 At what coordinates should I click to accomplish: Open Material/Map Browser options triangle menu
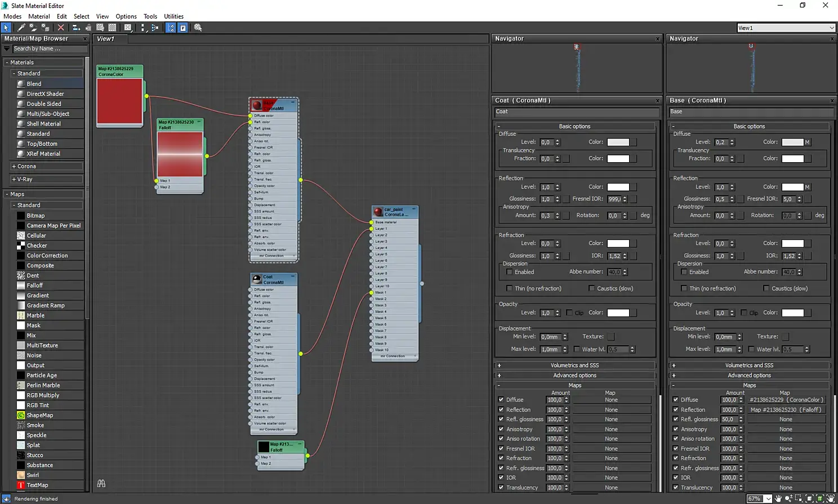(x=7, y=49)
